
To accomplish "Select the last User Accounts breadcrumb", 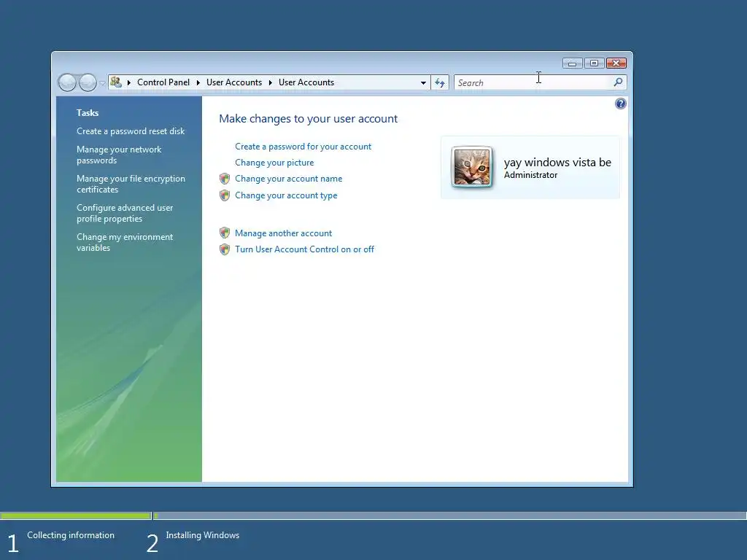I will pos(306,82).
